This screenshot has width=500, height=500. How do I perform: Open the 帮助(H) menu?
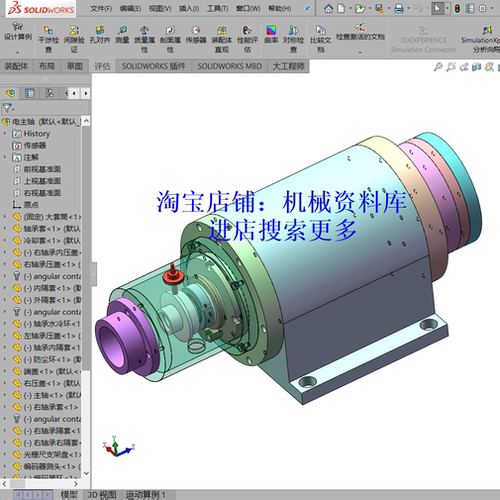pyautogui.click(x=280, y=9)
